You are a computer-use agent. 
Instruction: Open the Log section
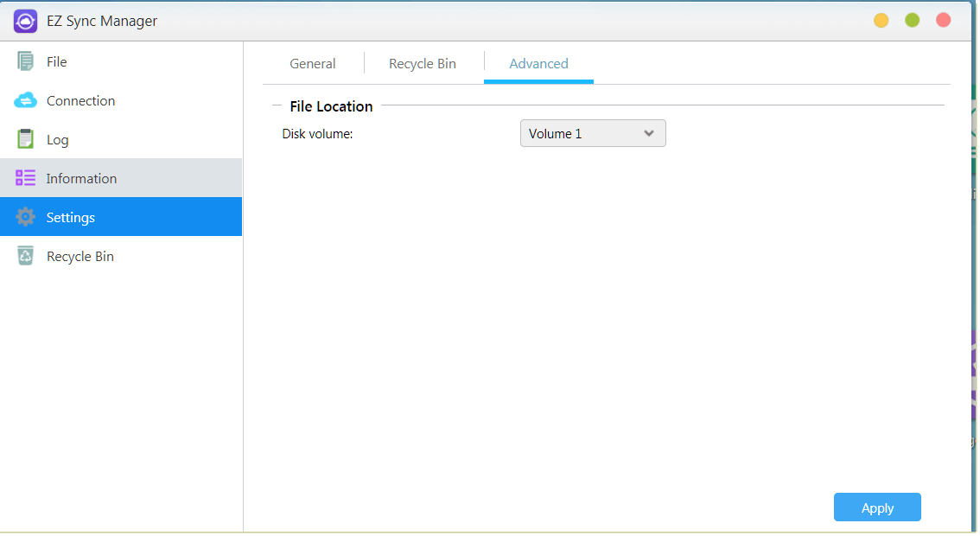coord(121,139)
